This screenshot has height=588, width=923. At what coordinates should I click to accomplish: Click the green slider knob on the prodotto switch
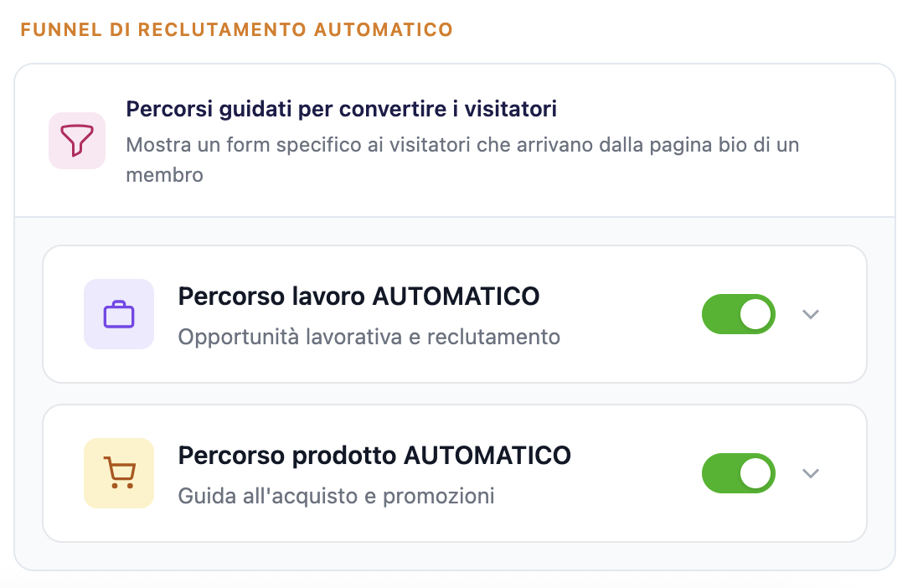tap(756, 473)
